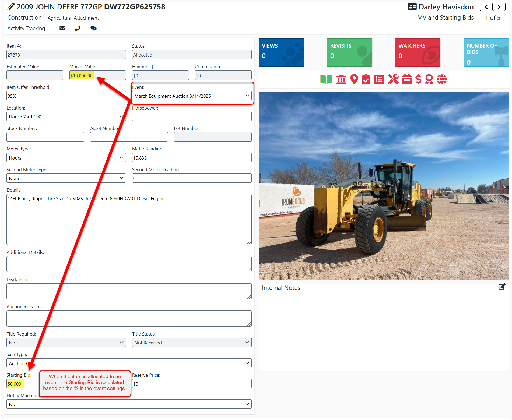Open the Title Required dropdown

(x=66, y=343)
